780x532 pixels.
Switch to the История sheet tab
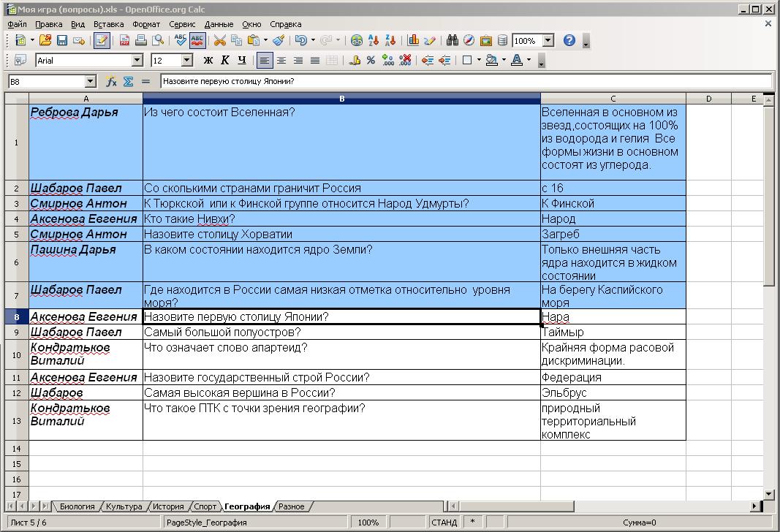point(168,506)
